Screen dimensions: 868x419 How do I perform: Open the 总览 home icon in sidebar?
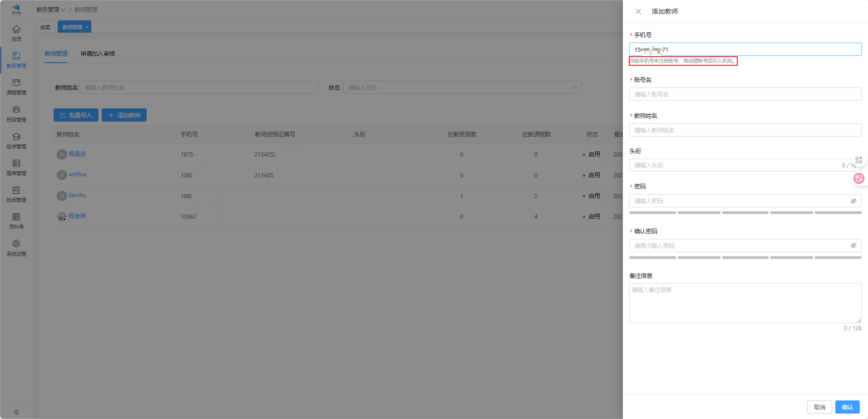click(16, 30)
